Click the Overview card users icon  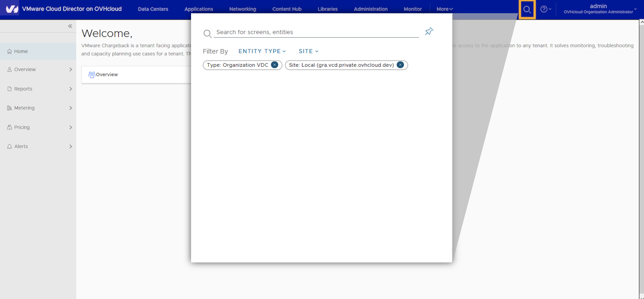click(91, 75)
